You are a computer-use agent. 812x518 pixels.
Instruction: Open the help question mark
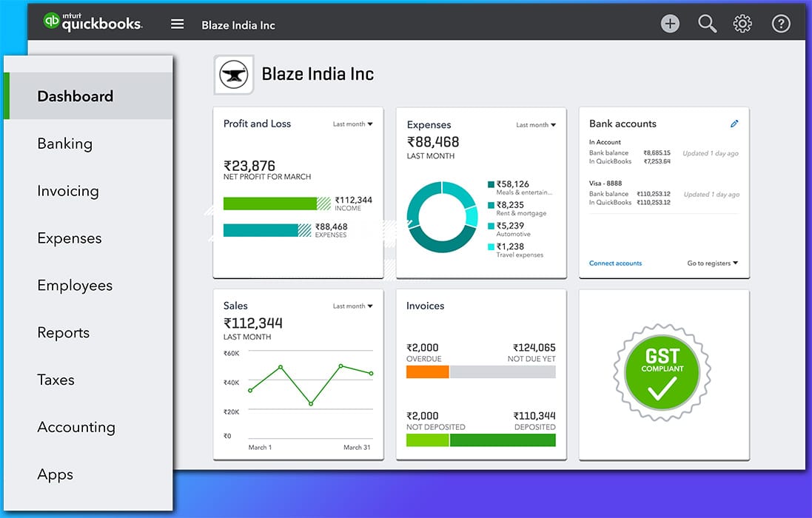point(781,23)
